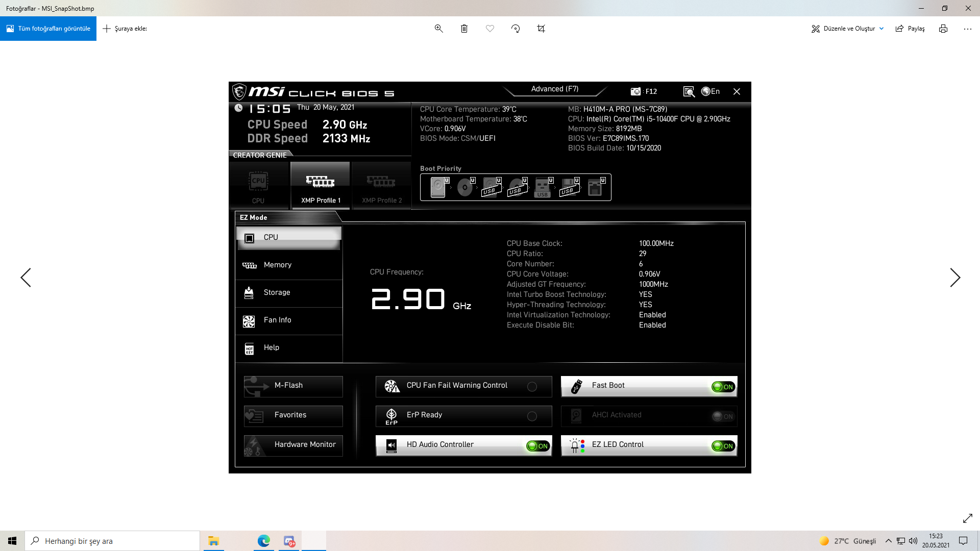The image size is (980, 551).
Task: Click the F12 screenshot camera icon in BIOS
Action: coord(635,91)
